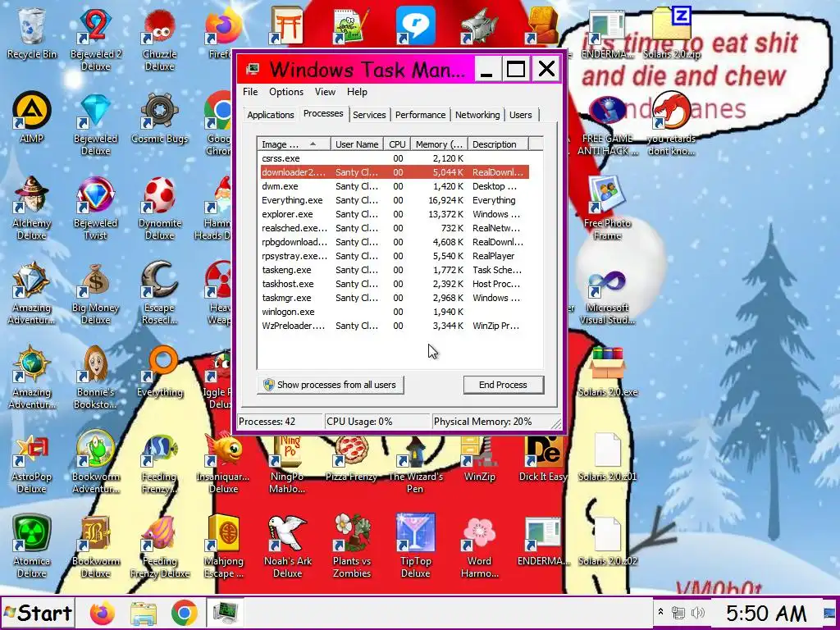Viewport: 840px width, 630px height.
Task: Select the Word Harmony flower icon
Action: click(x=479, y=546)
